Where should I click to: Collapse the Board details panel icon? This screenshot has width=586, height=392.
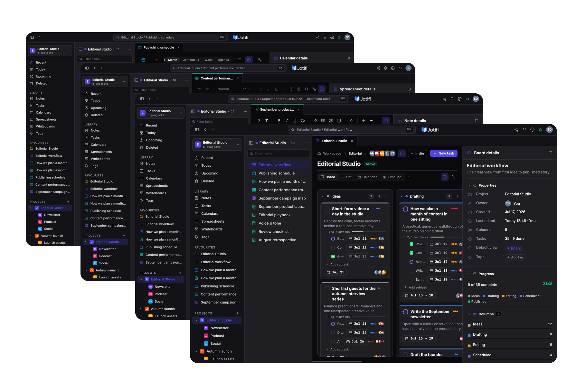[x=550, y=153]
